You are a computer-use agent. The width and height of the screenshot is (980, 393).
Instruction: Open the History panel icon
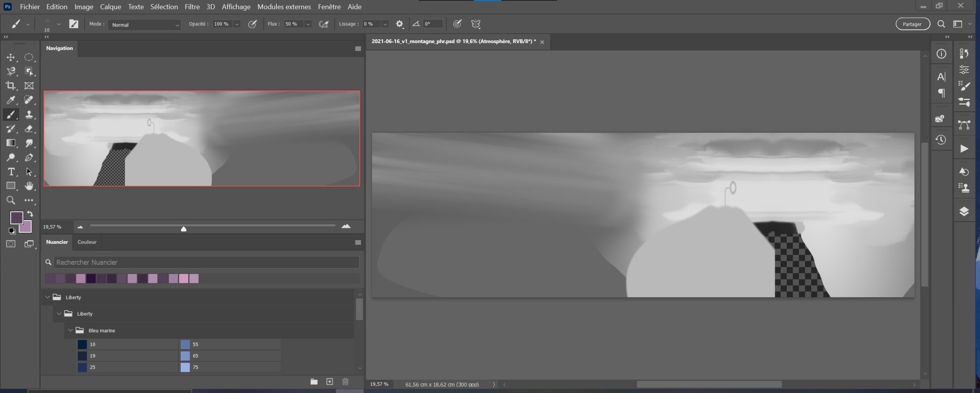pos(941,140)
